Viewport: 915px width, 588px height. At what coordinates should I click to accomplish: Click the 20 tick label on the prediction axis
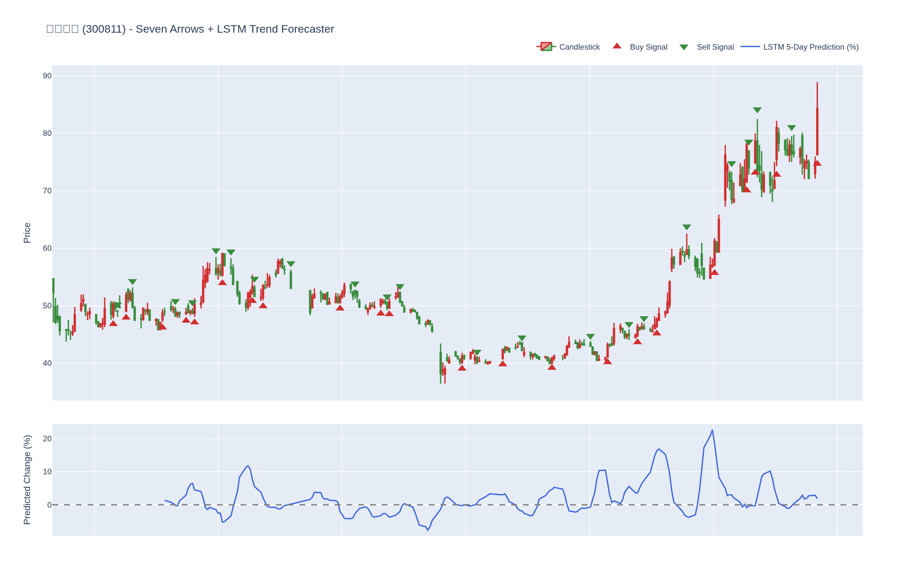(47, 439)
